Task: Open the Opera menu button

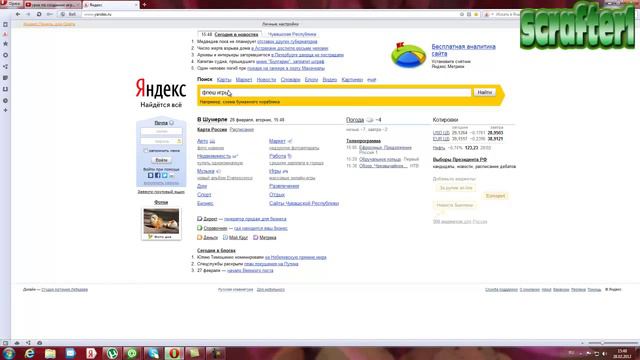Action: coord(11,4)
